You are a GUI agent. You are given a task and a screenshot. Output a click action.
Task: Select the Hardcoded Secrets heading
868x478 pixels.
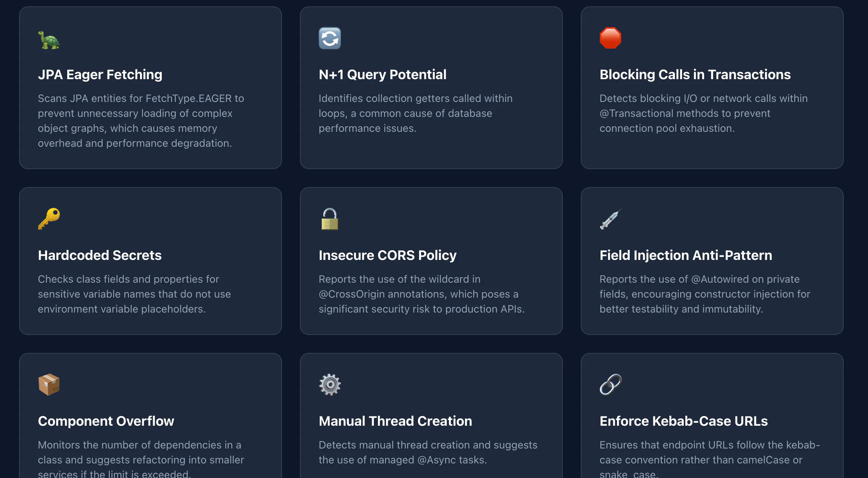pos(100,255)
